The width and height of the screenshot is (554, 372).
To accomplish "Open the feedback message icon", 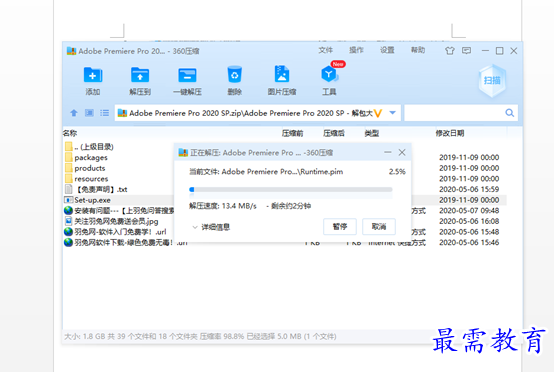I will [x=466, y=51].
